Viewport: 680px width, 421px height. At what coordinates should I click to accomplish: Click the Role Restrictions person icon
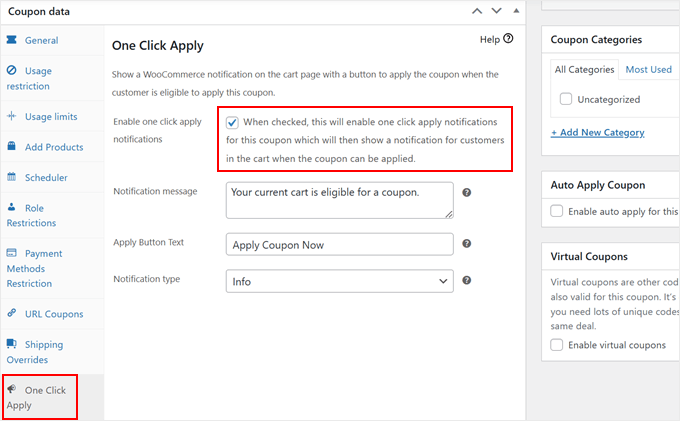(x=12, y=207)
